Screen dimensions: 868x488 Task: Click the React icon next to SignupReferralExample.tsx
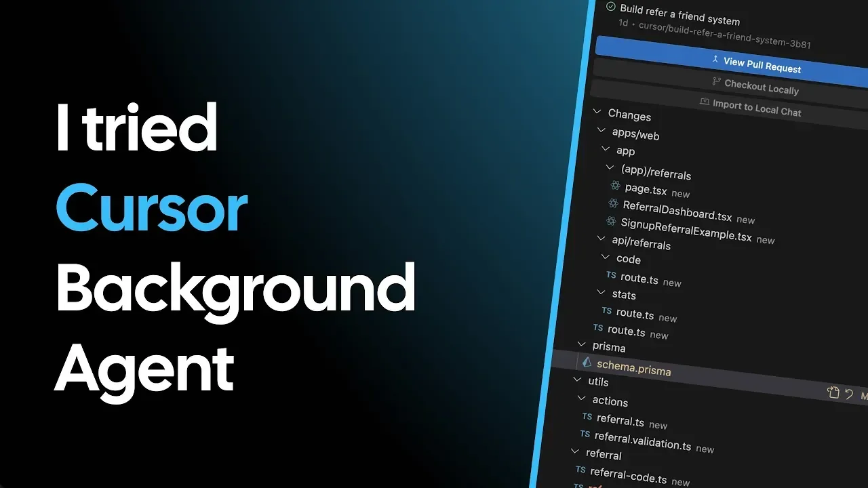point(612,221)
